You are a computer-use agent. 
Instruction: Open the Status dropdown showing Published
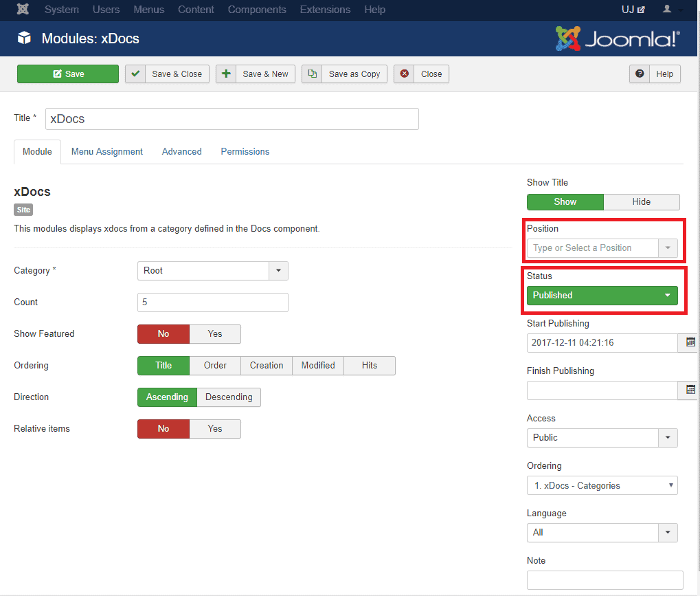(x=602, y=296)
